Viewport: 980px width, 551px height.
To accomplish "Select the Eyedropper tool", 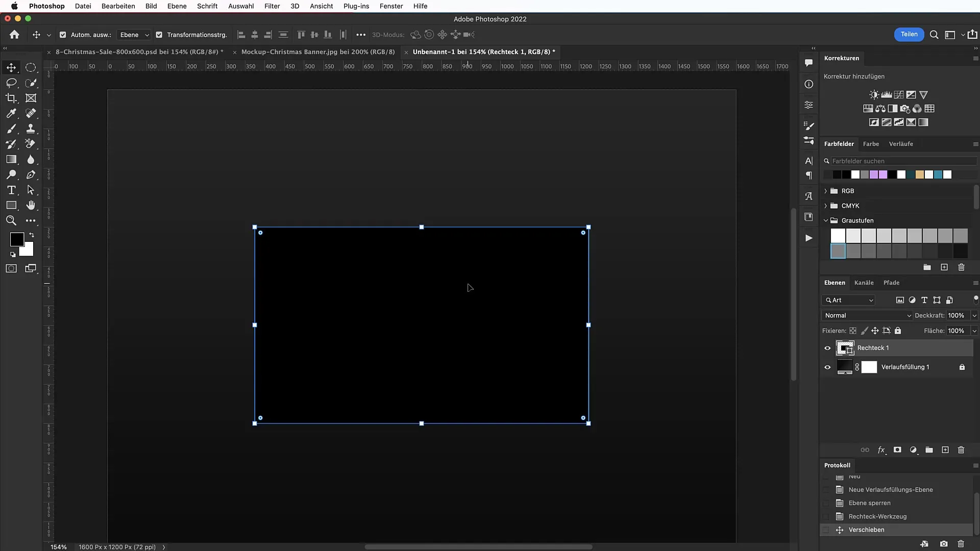I will pos(11,113).
